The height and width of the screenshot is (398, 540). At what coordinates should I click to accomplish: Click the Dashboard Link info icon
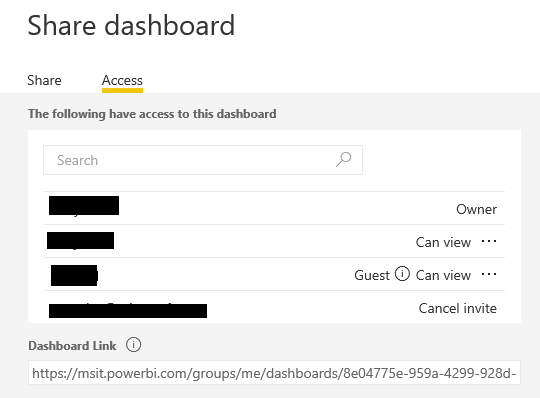pos(133,345)
